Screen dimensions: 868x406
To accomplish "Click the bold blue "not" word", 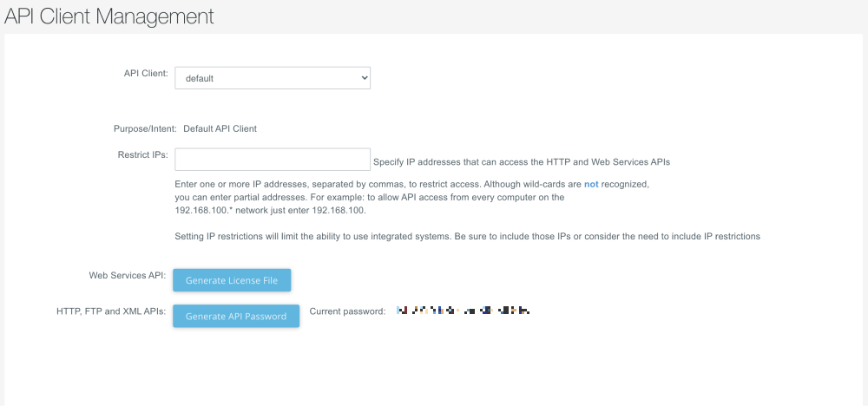I will (x=591, y=185).
